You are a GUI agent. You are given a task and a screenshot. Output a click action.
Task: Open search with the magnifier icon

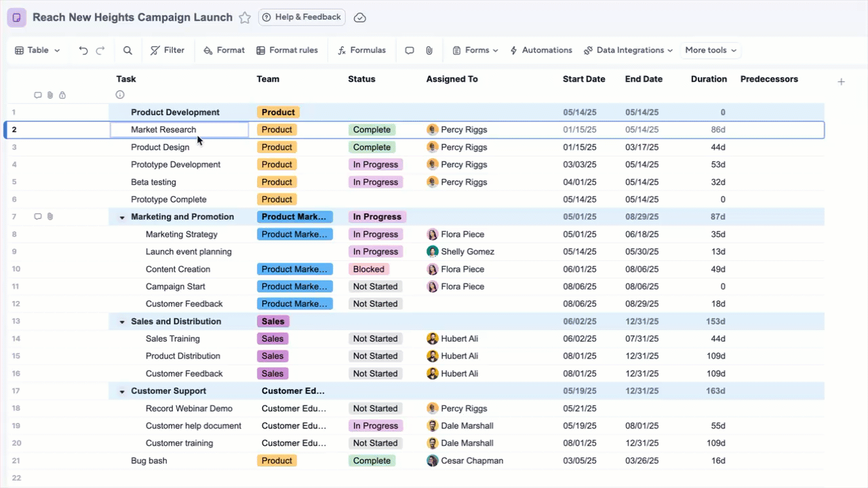(127, 50)
